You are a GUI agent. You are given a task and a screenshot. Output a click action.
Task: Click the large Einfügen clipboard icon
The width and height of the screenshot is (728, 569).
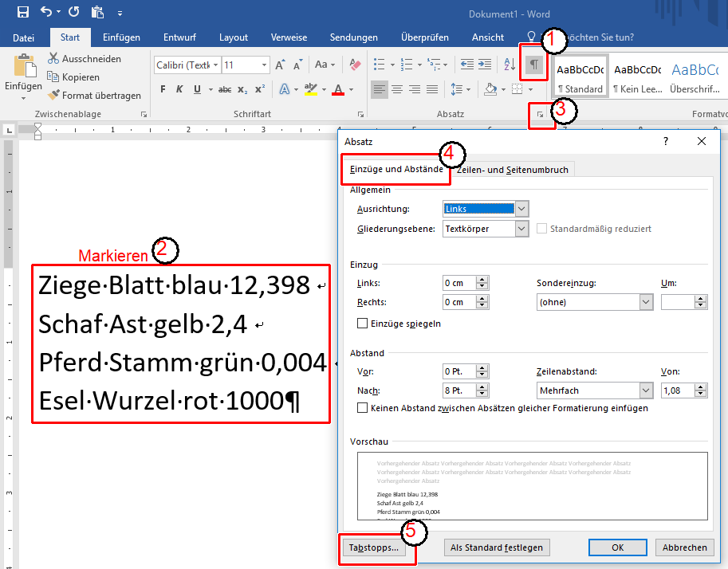coord(25,65)
